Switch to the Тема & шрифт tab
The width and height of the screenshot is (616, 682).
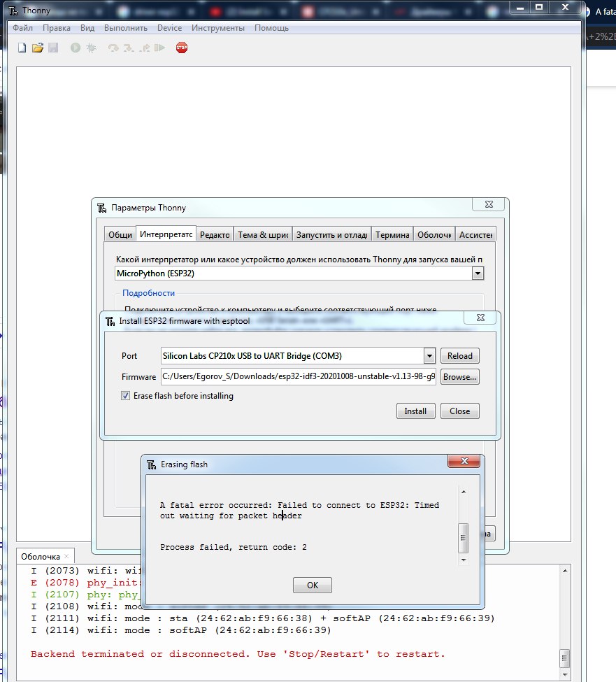[263, 235]
